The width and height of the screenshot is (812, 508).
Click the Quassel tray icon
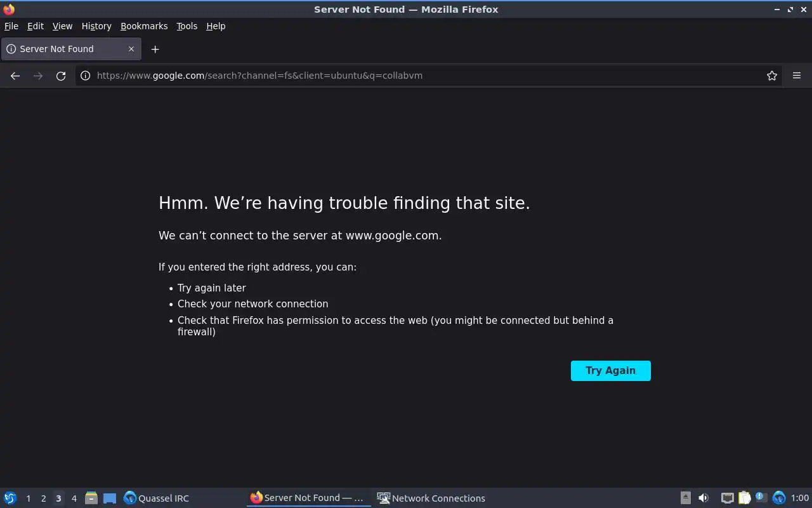tap(779, 498)
